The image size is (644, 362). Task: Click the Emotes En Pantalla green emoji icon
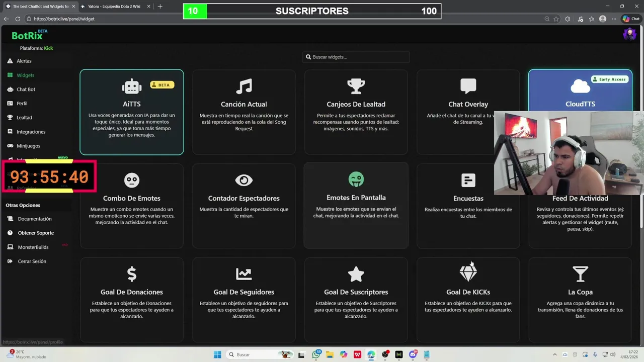[x=356, y=179]
